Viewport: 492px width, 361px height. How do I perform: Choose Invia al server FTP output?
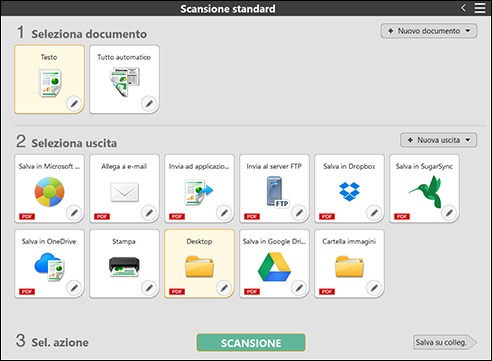[x=274, y=188]
